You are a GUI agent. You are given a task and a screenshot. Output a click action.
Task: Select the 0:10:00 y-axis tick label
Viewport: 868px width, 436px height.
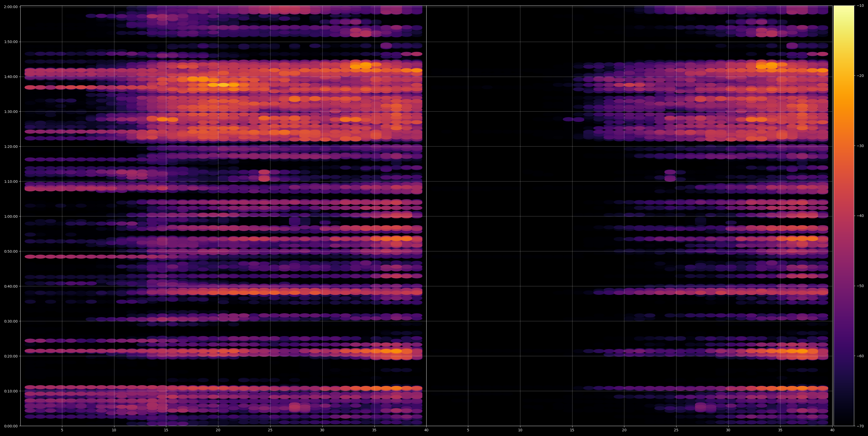(x=11, y=391)
